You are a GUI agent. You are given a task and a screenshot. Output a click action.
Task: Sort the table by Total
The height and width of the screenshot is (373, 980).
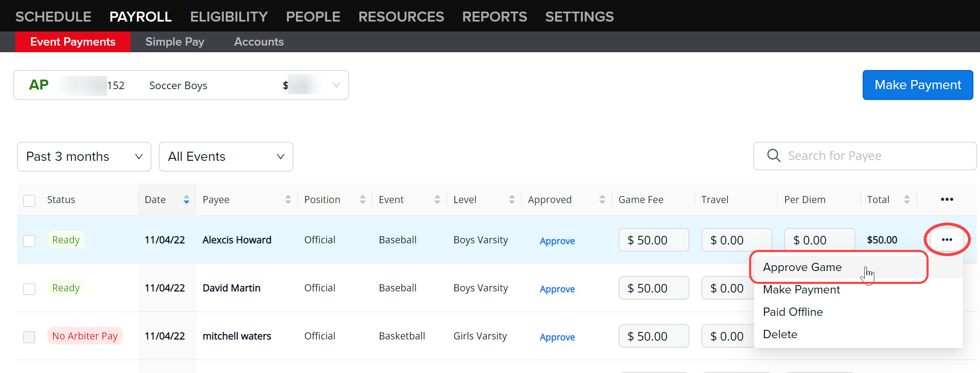907,200
